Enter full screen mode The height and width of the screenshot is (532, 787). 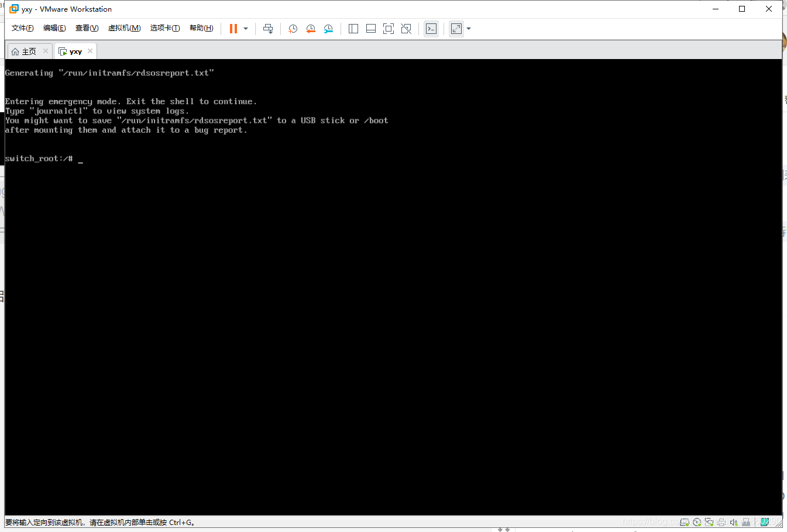pyautogui.click(x=389, y=29)
